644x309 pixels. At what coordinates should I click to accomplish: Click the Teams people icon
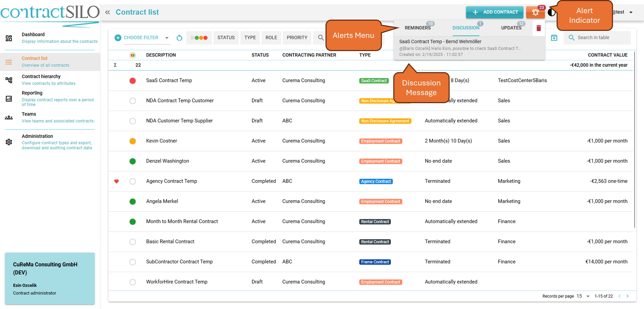(9, 117)
